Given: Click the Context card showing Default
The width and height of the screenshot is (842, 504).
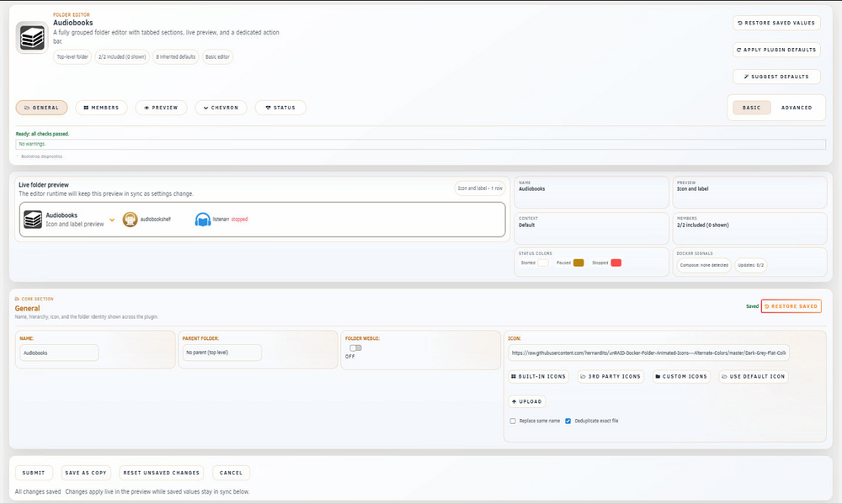Looking at the screenshot, I should click(x=592, y=228).
